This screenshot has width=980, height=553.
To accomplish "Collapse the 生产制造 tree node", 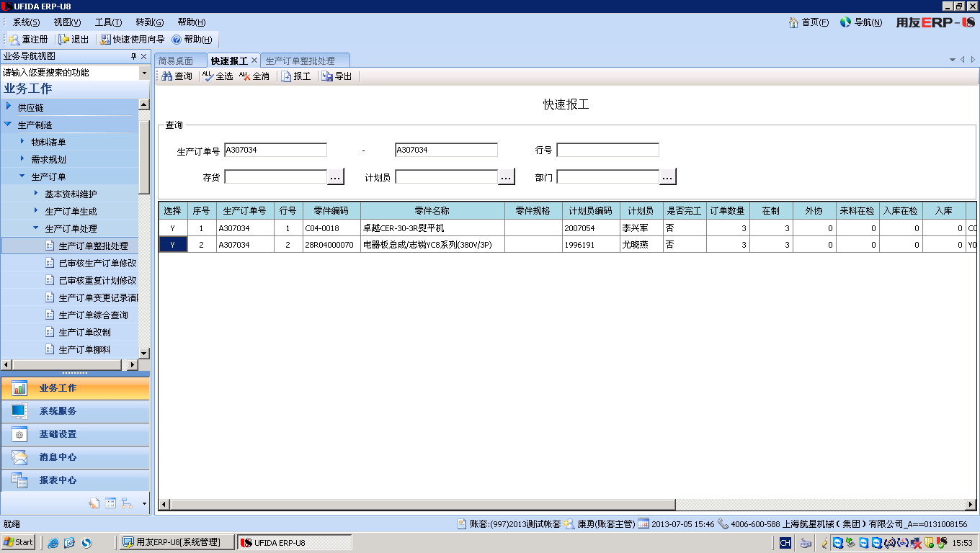I will click(x=8, y=125).
